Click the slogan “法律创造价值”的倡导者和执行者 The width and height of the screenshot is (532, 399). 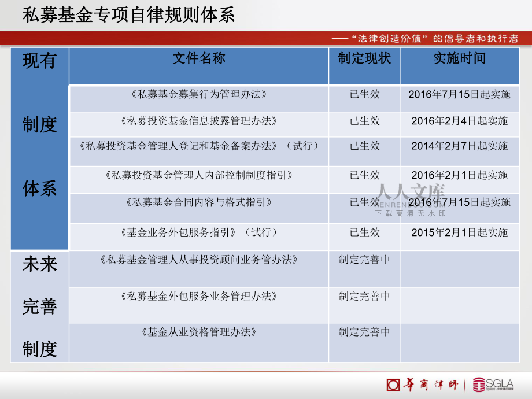tap(435, 39)
